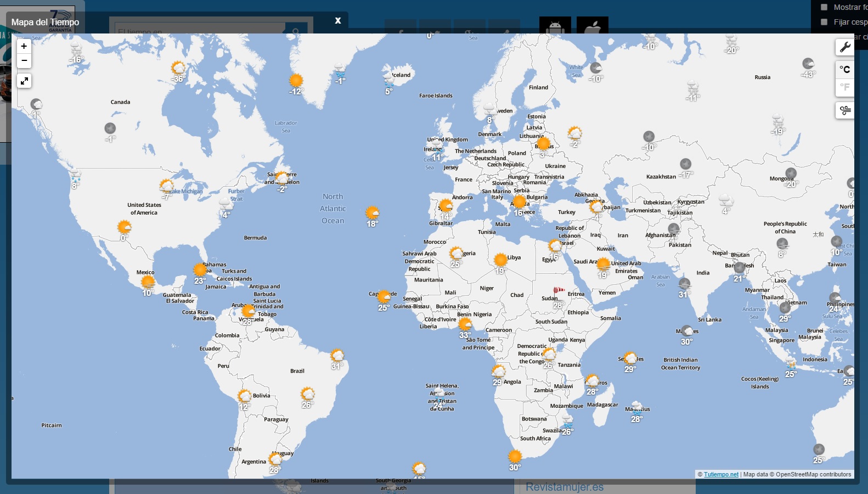Viewport: 868px width, 494px height.
Task: Select the 31° icon south of India
Action: tap(684, 284)
